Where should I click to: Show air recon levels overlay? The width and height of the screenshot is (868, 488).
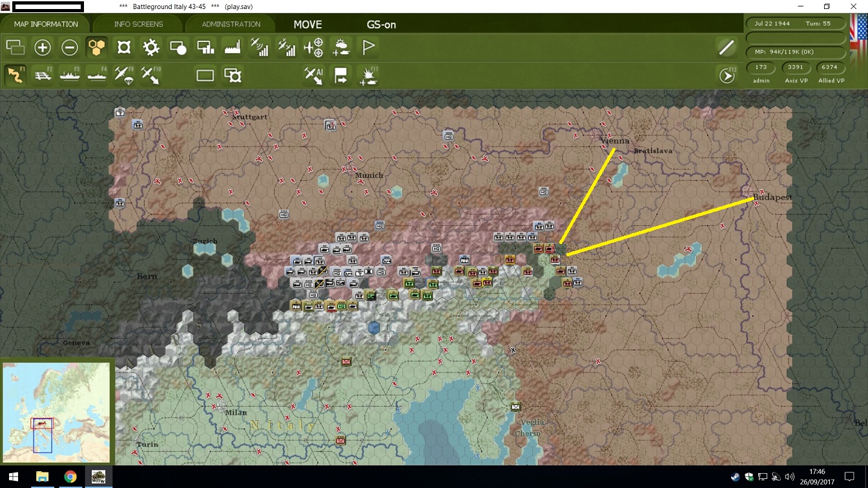[x=260, y=47]
